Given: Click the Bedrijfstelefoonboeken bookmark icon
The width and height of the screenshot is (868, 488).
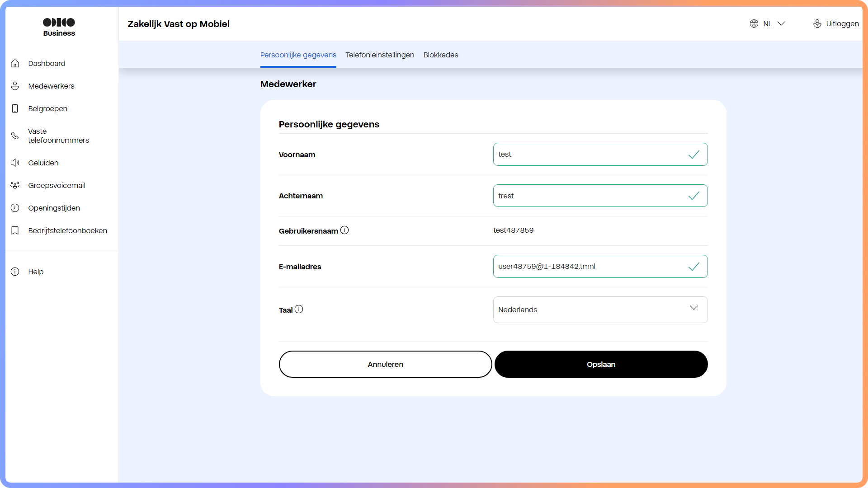Looking at the screenshot, I should point(15,230).
